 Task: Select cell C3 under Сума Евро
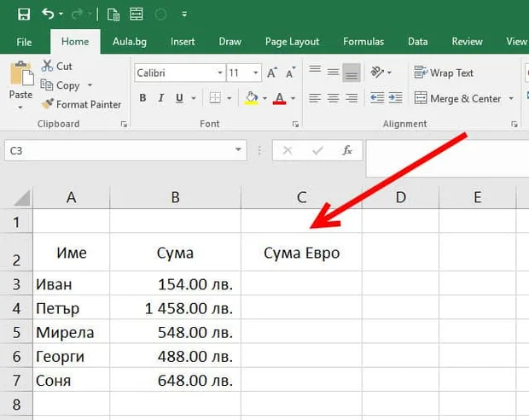pyautogui.click(x=301, y=283)
